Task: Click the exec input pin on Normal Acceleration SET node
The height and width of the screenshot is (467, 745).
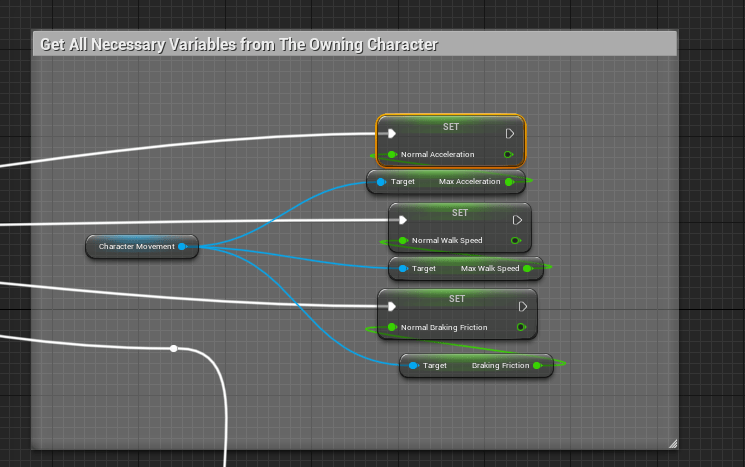Action: pyautogui.click(x=392, y=133)
